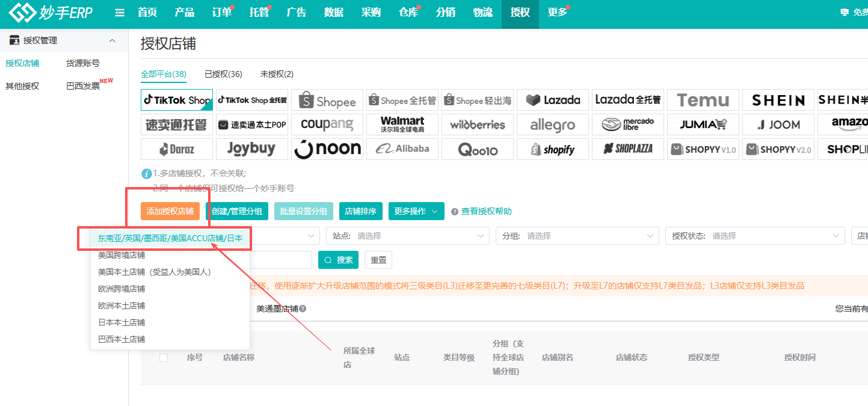Tick the select-all checkbox in table header
868x406 pixels.
coord(164,358)
